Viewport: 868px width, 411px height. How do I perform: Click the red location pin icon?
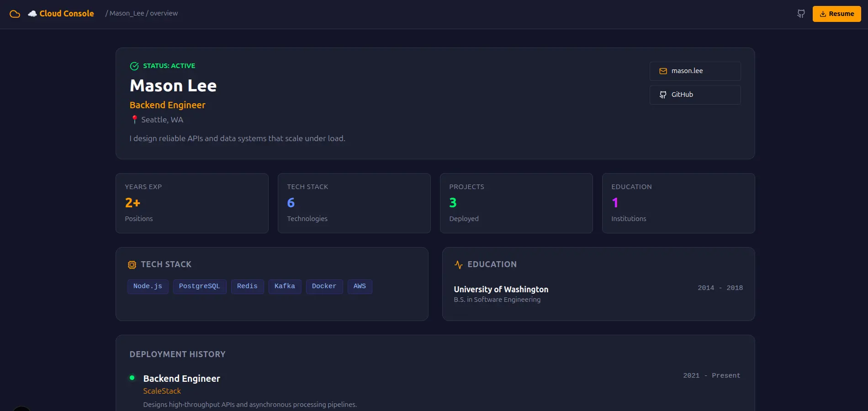(x=134, y=120)
